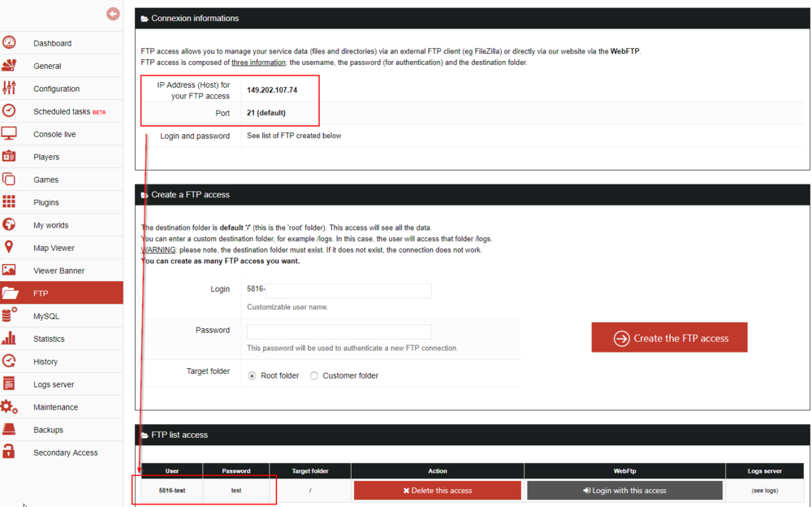Click the Map Viewer pin icon
812x507 pixels.
coord(9,248)
